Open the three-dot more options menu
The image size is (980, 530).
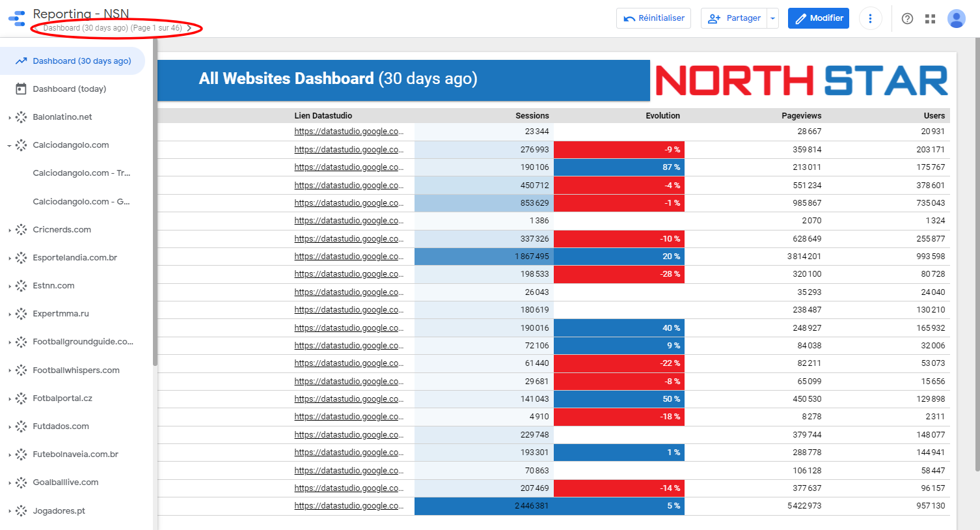point(870,18)
